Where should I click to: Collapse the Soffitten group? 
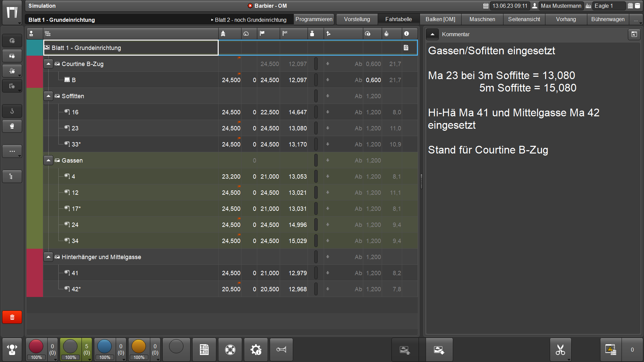[48, 96]
